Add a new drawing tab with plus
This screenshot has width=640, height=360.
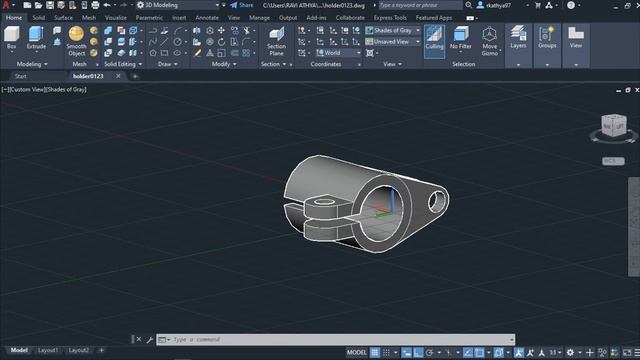[135, 76]
